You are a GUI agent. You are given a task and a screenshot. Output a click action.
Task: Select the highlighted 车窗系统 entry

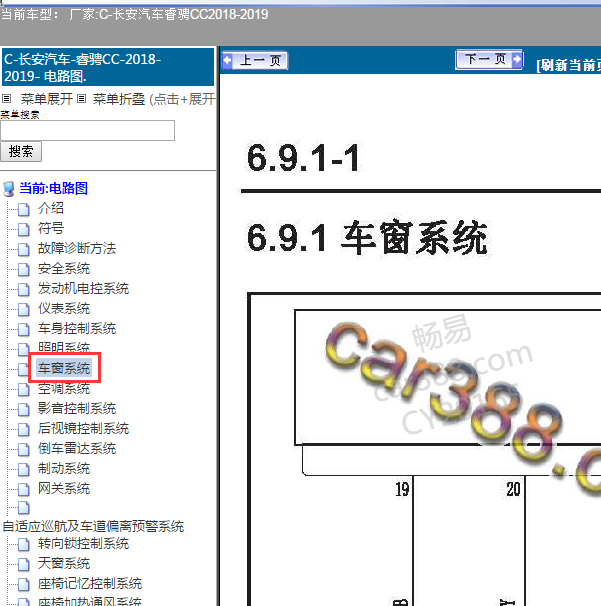[x=64, y=368]
